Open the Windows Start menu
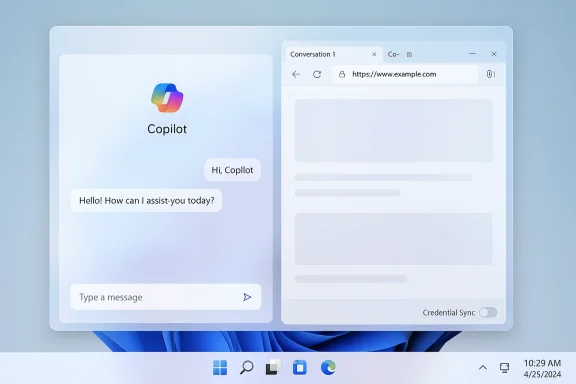The image size is (576, 384). click(220, 367)
